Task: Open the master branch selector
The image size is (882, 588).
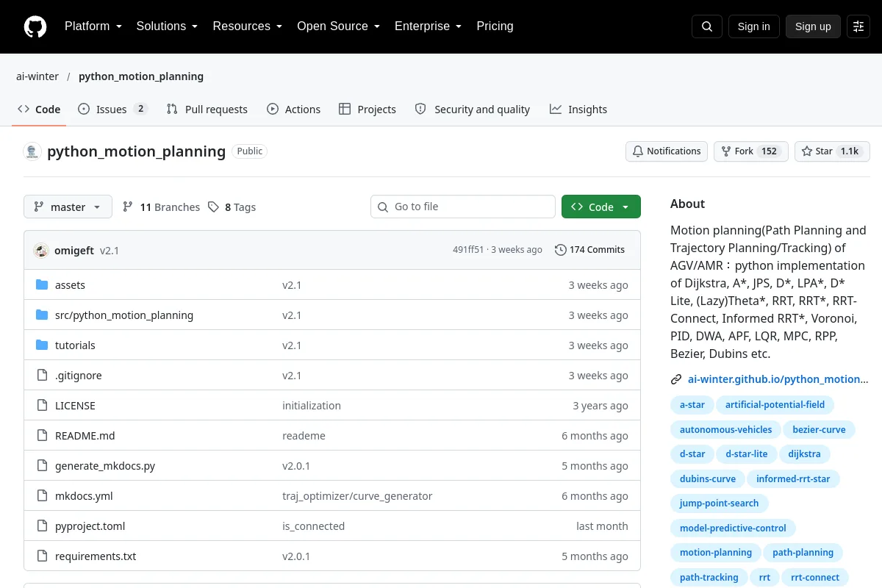Action: click(68, 207)
